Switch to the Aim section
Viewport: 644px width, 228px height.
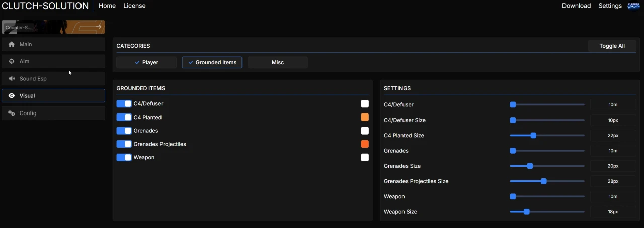(53, 61)
